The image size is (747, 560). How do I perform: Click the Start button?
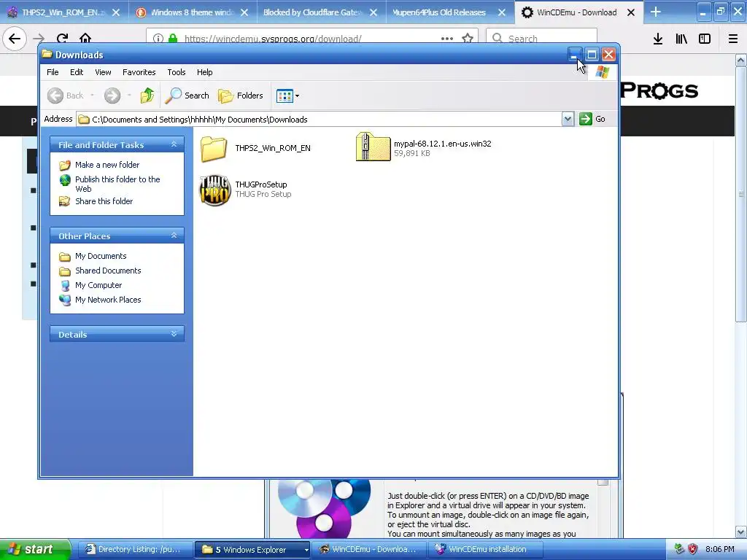pos(35,549)
